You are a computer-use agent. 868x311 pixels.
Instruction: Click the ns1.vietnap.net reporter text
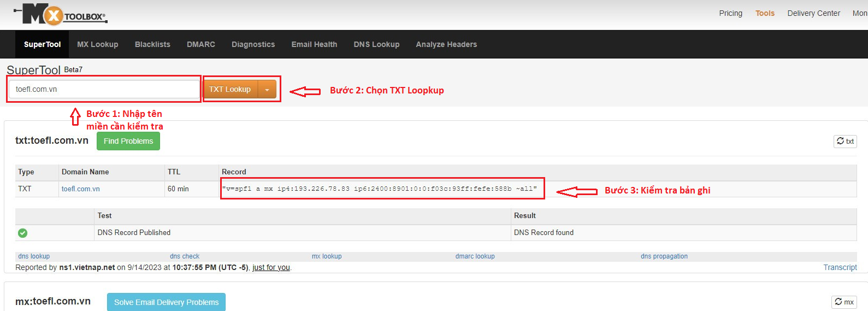(x=87, y=267)
